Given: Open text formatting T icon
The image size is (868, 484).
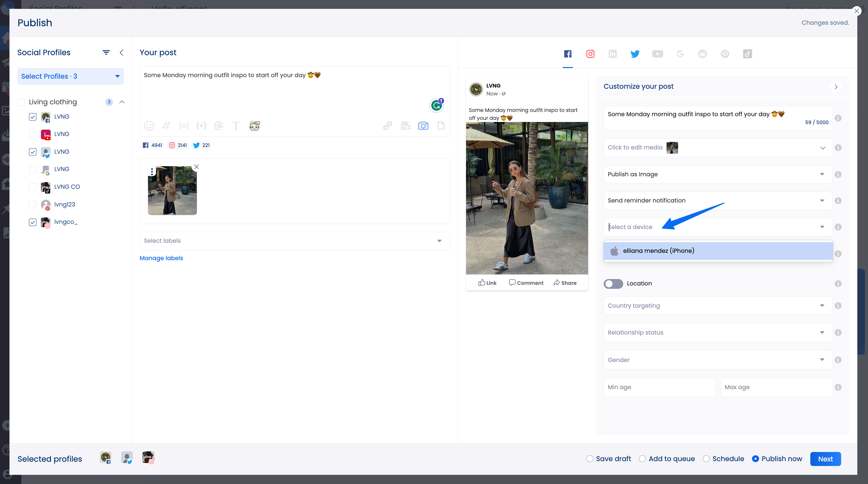Looking at the screenshot, I should click(x=236, y=126).
